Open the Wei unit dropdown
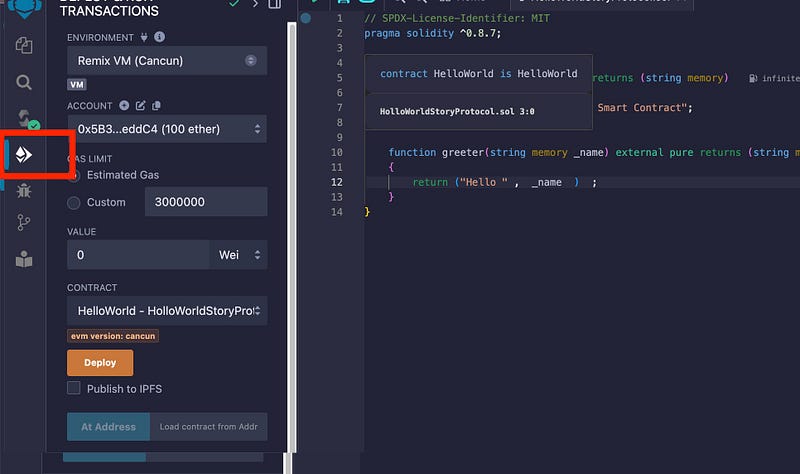This screenshot has height=474, width=800. click(238, 255)
